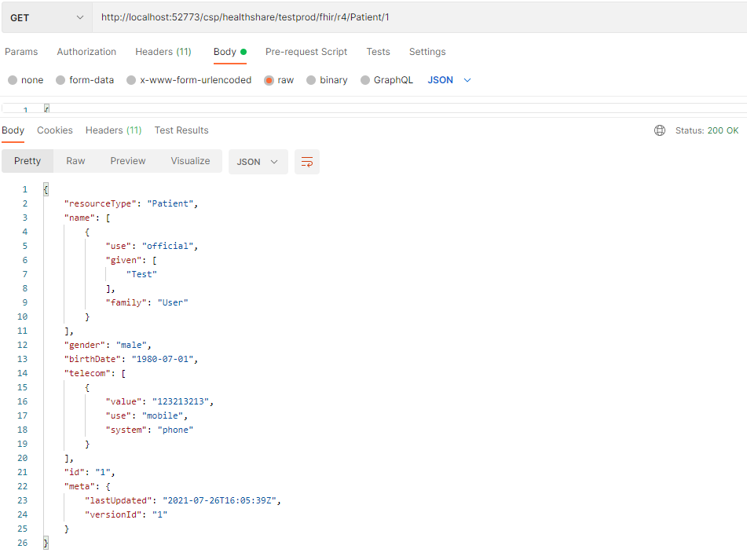747x560 pixels.
Task: Click the wrap lines icon button
Action: [307, 162]
